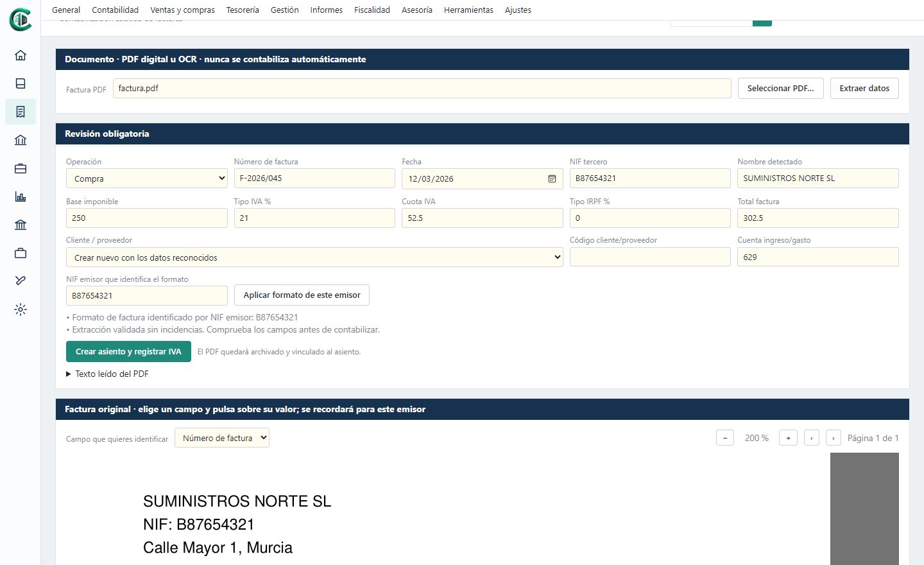Open the filled briefcase sidebar icon
This screenshot has height=565, width=924.
[x=21, y=168]
